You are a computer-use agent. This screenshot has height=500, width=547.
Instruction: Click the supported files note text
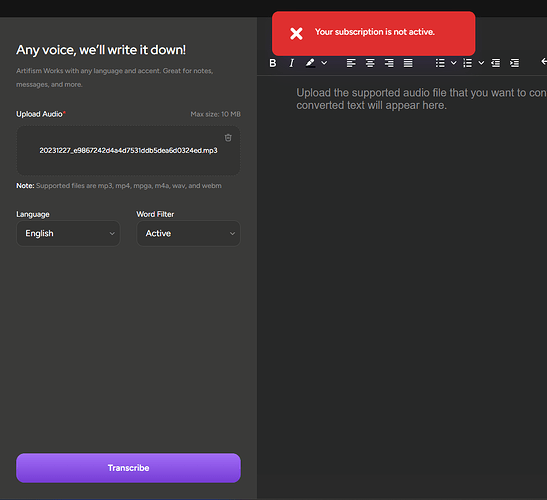click(119, 186)
